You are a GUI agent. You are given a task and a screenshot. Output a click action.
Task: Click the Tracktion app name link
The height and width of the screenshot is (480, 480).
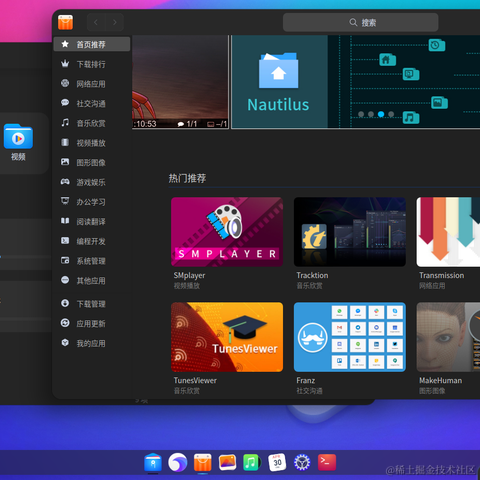[312, 275]
